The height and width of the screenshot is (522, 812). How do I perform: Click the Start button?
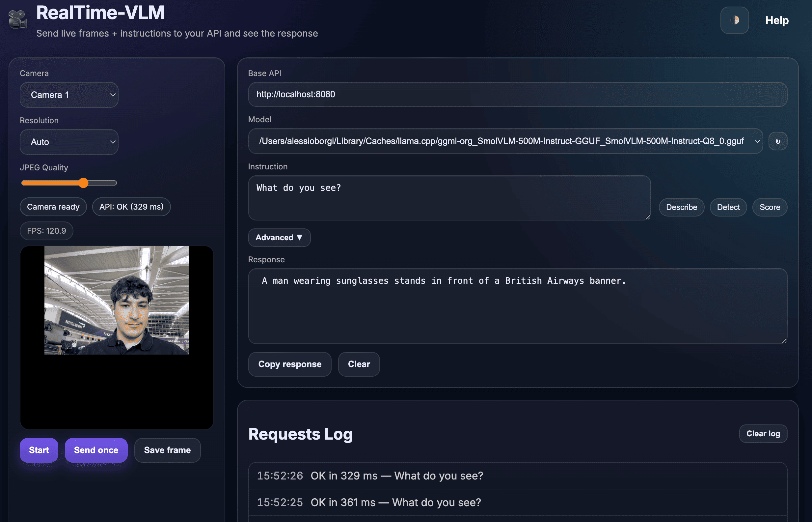point(39,450)
